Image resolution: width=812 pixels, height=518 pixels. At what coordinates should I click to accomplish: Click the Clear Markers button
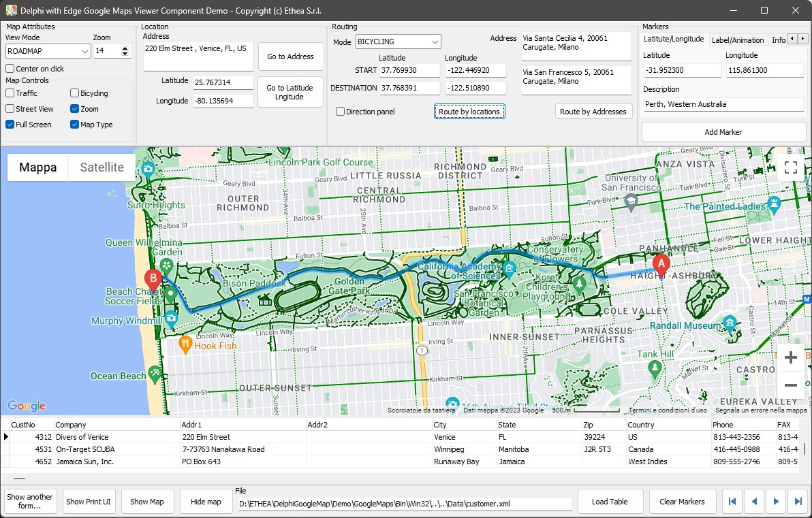pyautogui.click(x=682, y=502)
